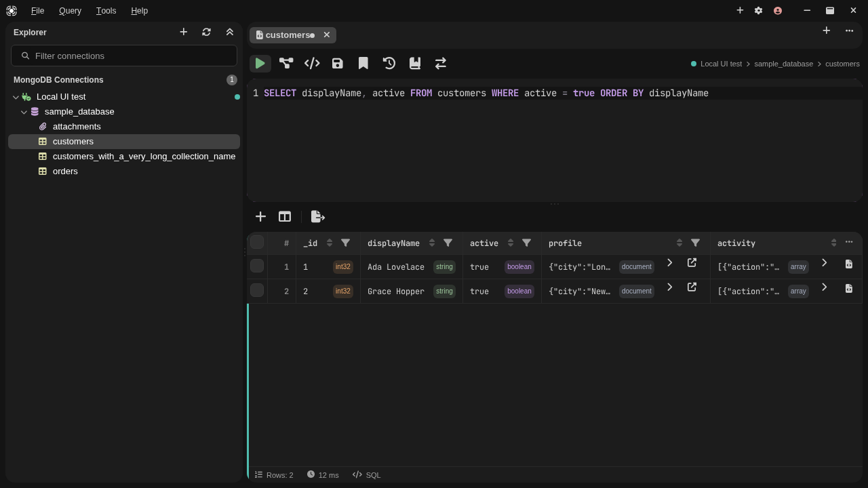
Task: Click sample_database in the breadcrumb
Action: click(x=783, y=64)
